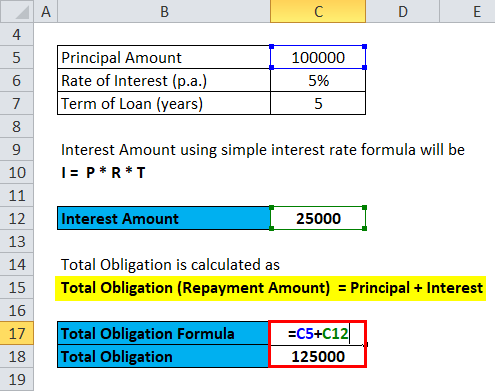This screenshot has width=495, height=391.
Task: Select row 13 header
Action: click(17, 241)
